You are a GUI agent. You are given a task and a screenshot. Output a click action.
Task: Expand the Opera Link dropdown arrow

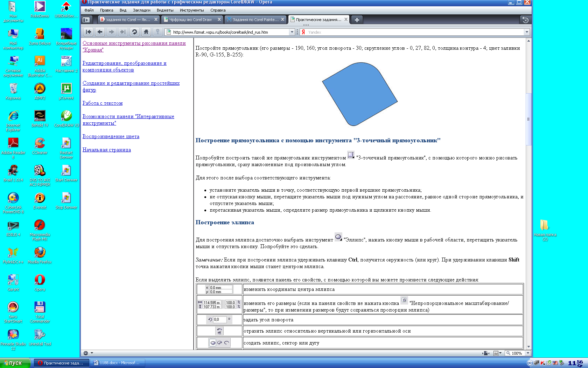(x=92, y=353)
